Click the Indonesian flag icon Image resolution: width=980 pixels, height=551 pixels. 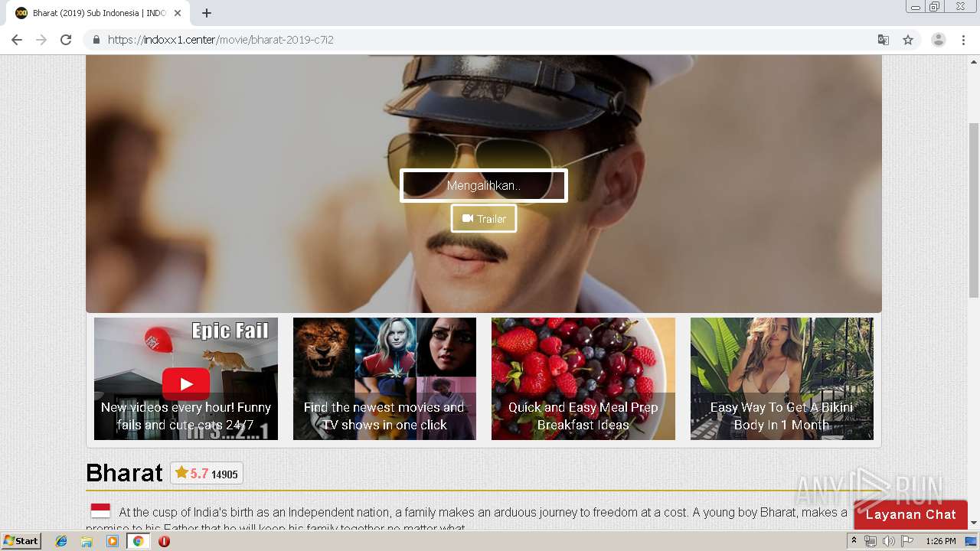coord(100,510)
